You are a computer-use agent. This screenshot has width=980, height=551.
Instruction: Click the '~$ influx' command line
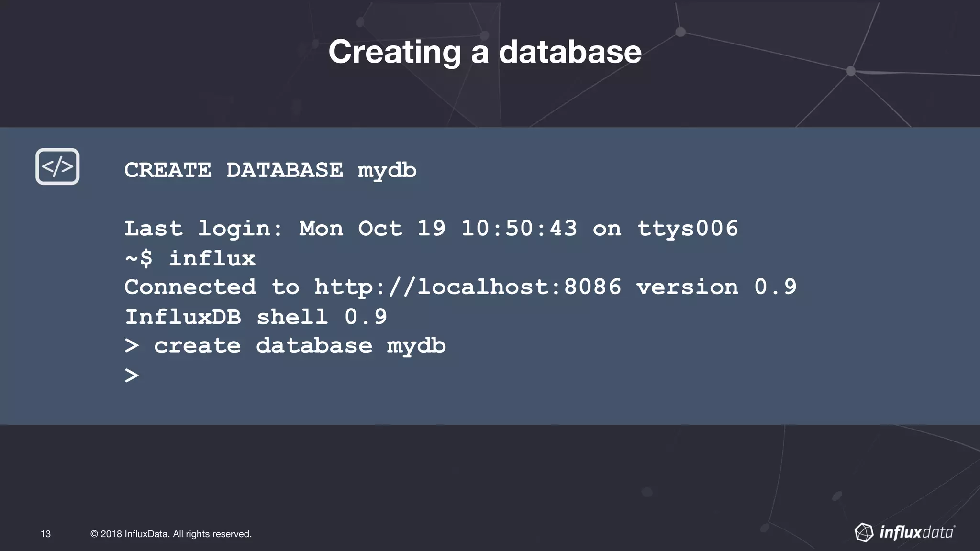click(x=190, y=259)
